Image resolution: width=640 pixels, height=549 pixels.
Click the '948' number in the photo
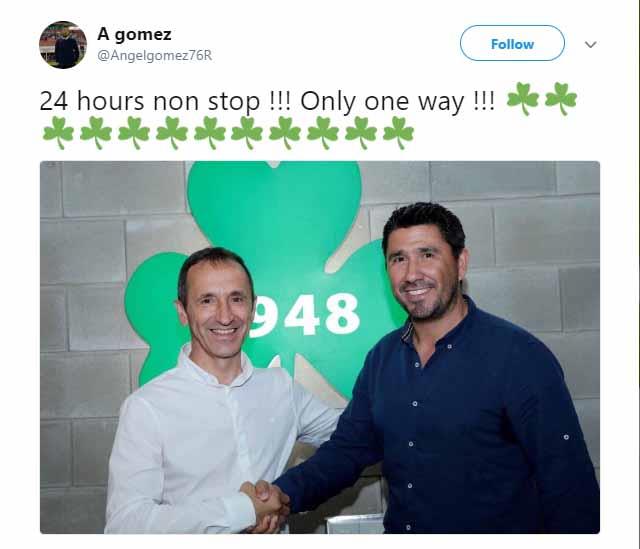click(x=305, y=314)
